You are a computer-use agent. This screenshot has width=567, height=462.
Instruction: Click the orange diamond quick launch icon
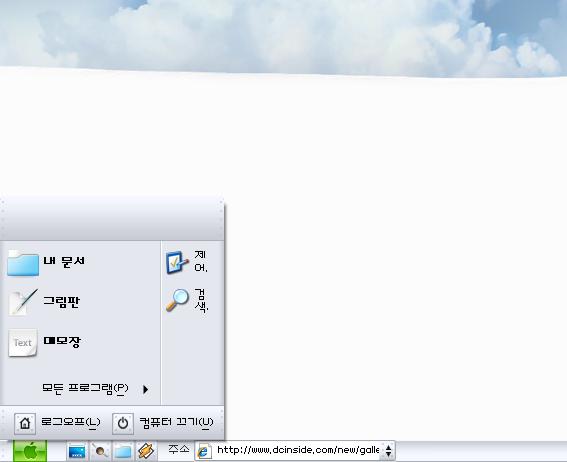click(x=146, y=451)
